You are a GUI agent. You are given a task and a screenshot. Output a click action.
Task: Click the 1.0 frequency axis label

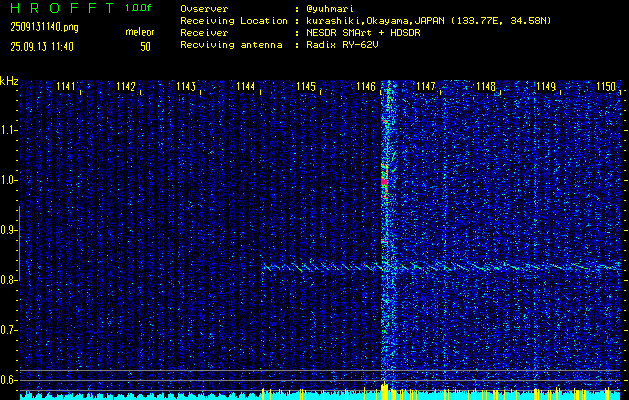tap(8, 180)
